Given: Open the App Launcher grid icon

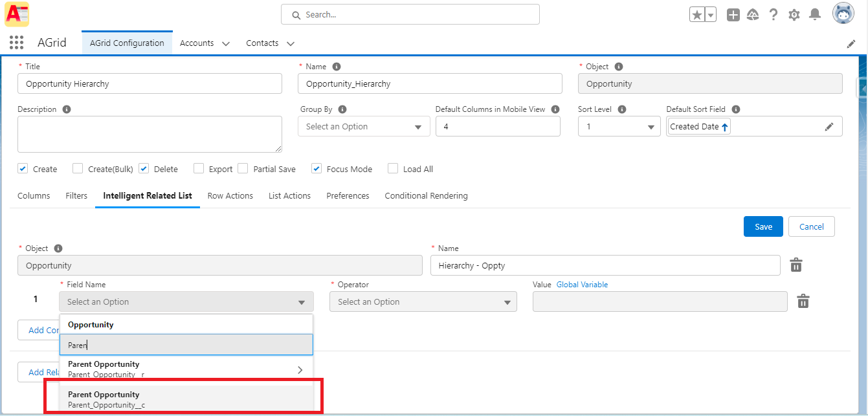Looking at the screenshot, I should 17,43.
